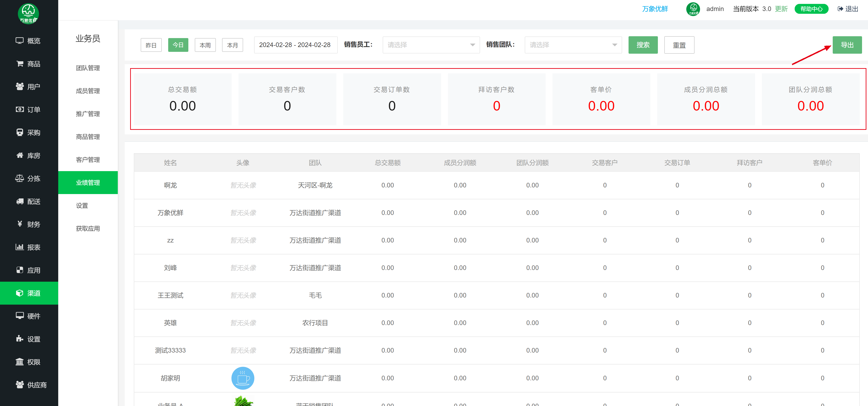This screenshot has width=868, height=406.
Task: Open the 销售团队 dropdown
Action: [573, 45]
